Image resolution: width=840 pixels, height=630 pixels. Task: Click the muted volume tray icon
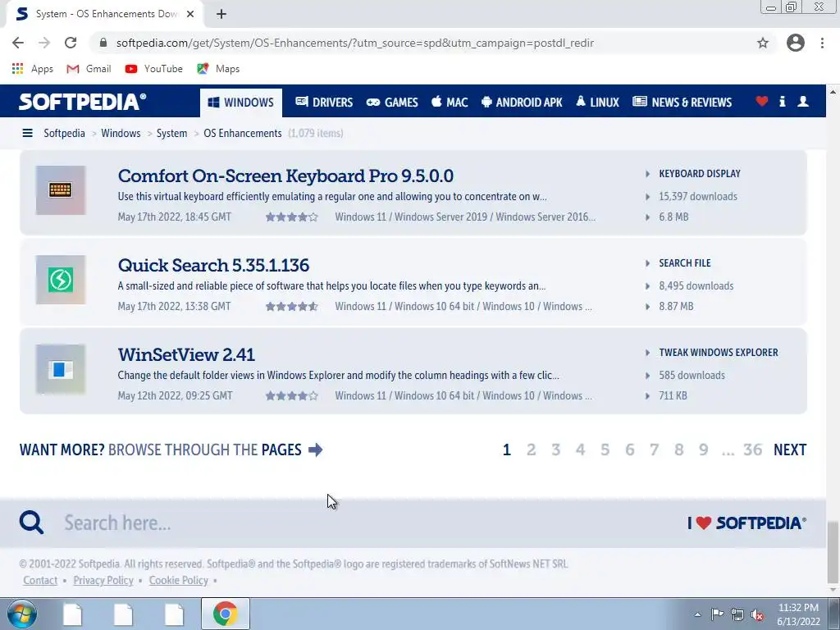pos(757,614)
